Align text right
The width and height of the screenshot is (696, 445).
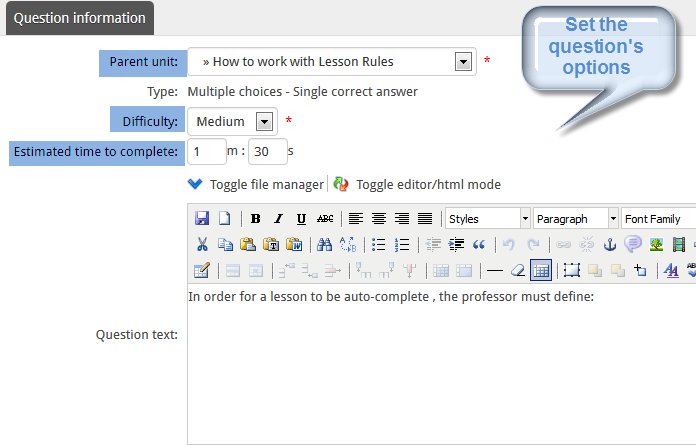(x=402, y=218)
